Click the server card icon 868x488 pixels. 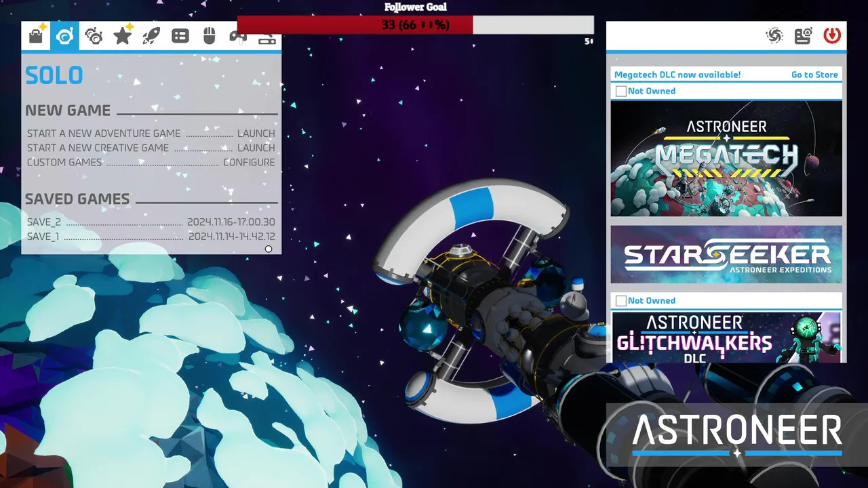(803, 36)
